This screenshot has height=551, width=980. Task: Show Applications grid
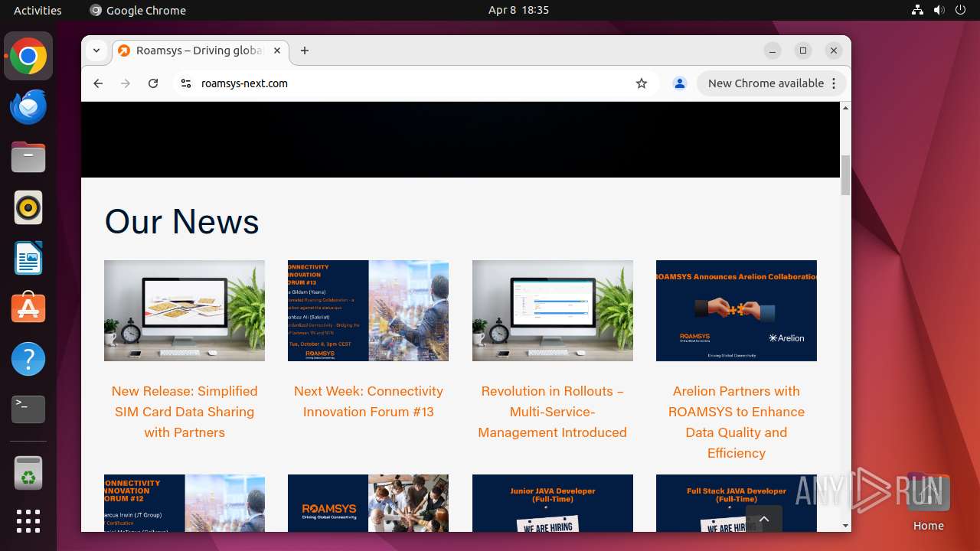click(28, 521)
